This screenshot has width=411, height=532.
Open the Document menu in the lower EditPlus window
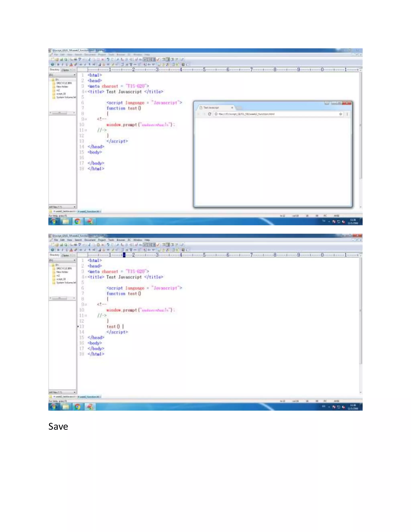(90, 240)
